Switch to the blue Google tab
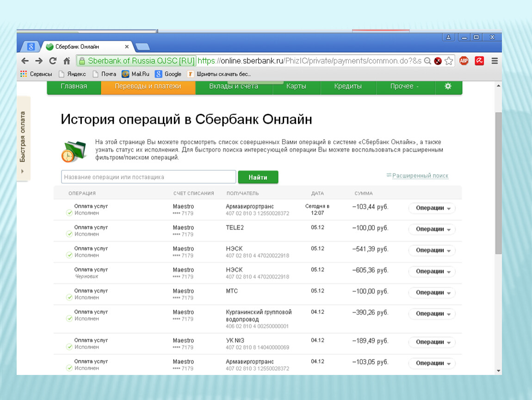 (31, 46)
